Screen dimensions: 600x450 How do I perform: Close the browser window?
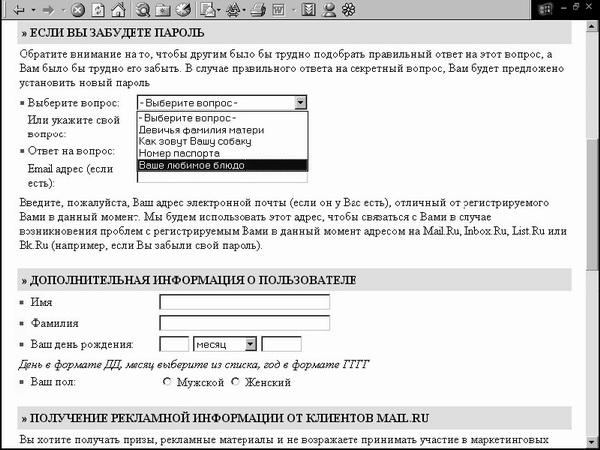tap(589, 7)
